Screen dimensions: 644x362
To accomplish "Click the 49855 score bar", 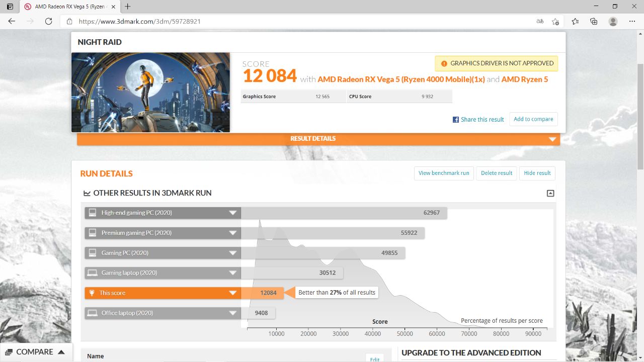I will point(323,253).
